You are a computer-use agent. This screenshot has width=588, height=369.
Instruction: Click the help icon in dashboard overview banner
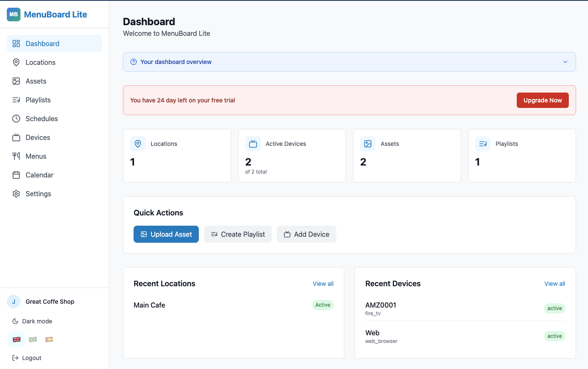click(x=134, y=62)
